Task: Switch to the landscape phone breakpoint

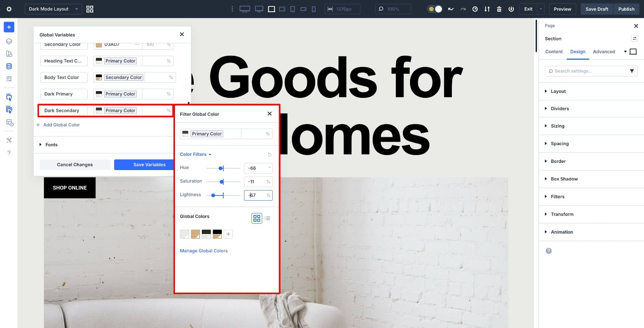Action: pyautogui.click(x=303, y=9)
